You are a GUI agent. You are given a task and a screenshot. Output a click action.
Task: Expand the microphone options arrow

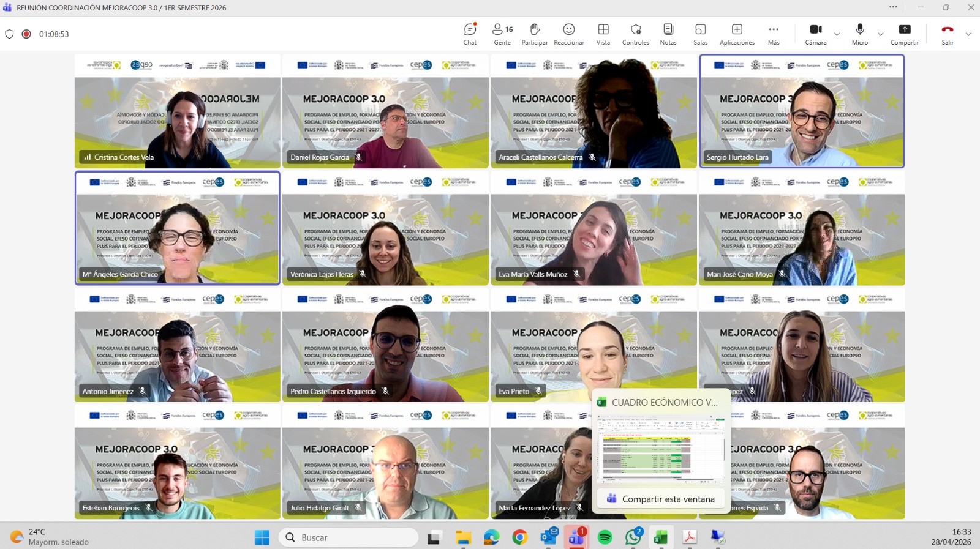tap(881, 34)
